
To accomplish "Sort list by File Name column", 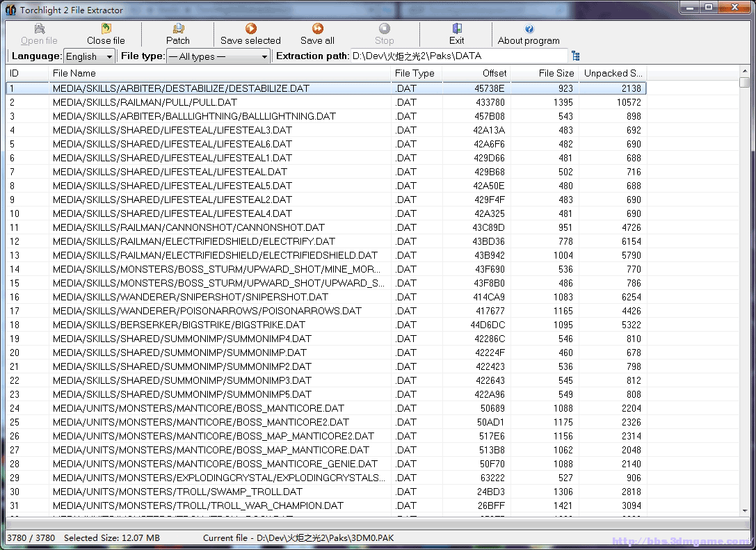I will [219, 73].
